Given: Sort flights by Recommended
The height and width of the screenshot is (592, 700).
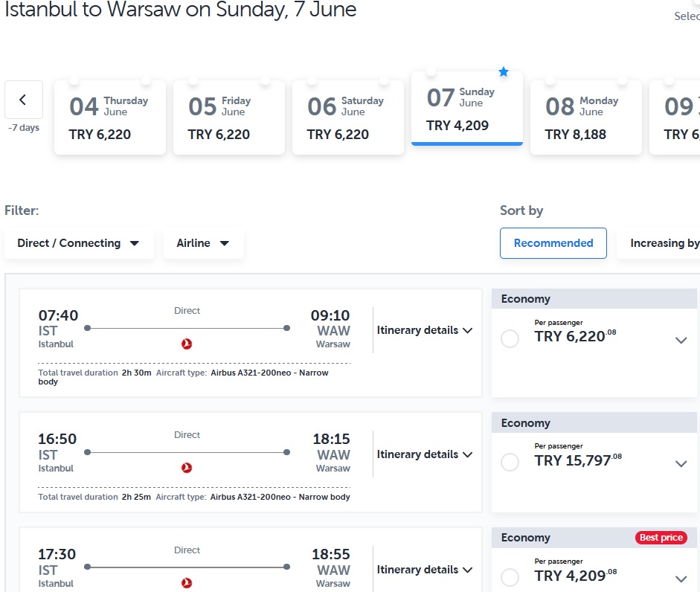Looking at the screenshot, I should (553, 243).
